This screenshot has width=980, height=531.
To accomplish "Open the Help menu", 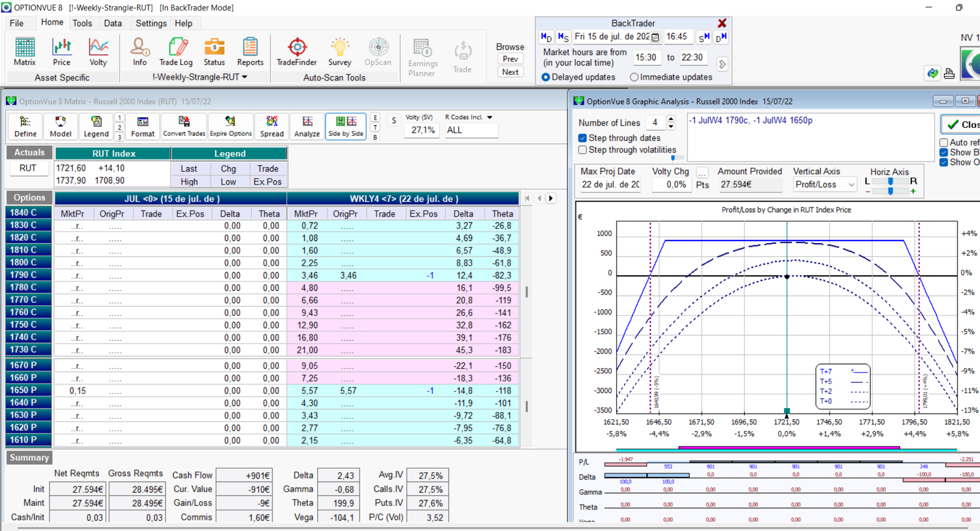I will click(183, 23).
